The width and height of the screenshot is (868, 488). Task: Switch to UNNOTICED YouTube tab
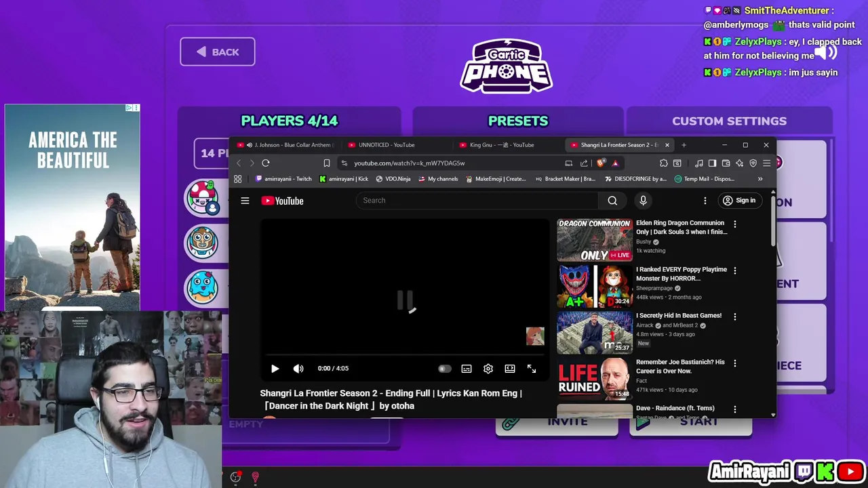397,145
